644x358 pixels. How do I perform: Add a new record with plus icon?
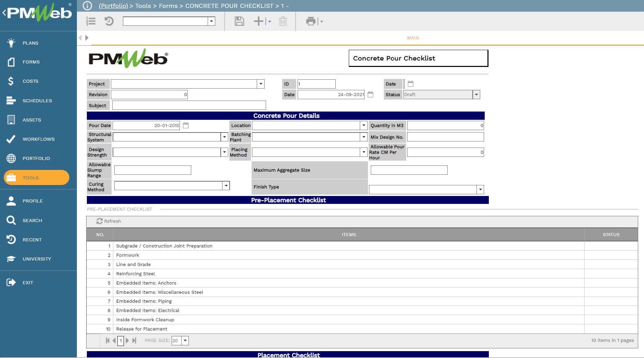click(258, 21)
